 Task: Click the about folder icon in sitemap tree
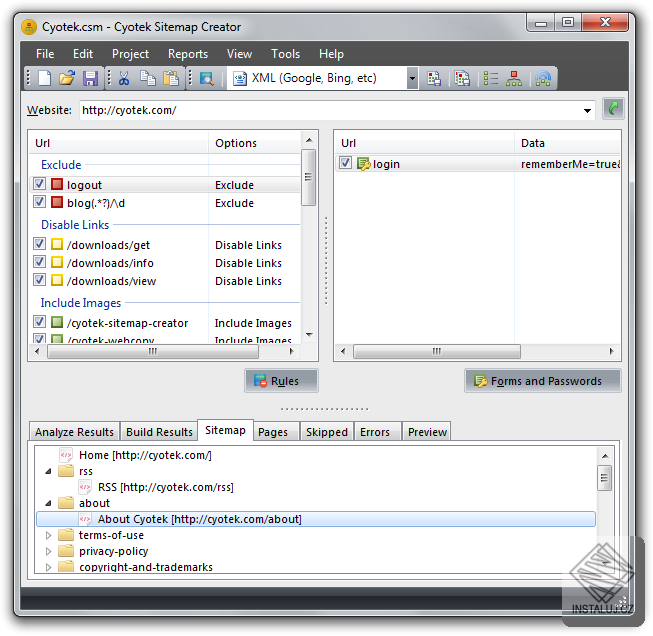pyautogui.click(x=66, y=503)
